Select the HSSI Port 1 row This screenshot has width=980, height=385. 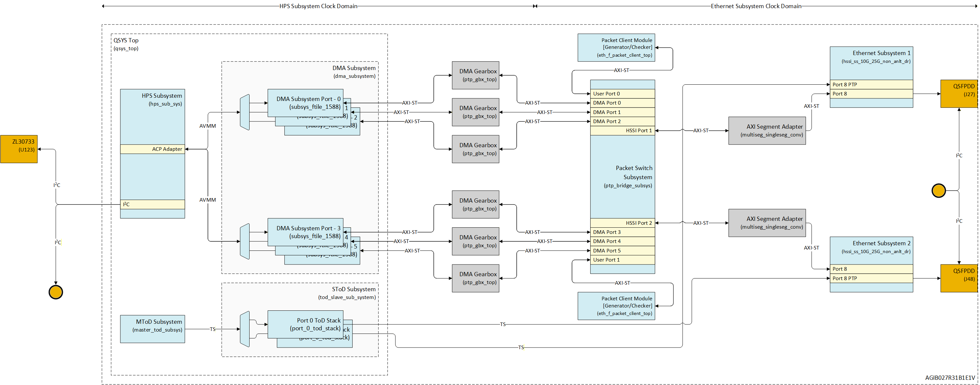pos(622,131)
